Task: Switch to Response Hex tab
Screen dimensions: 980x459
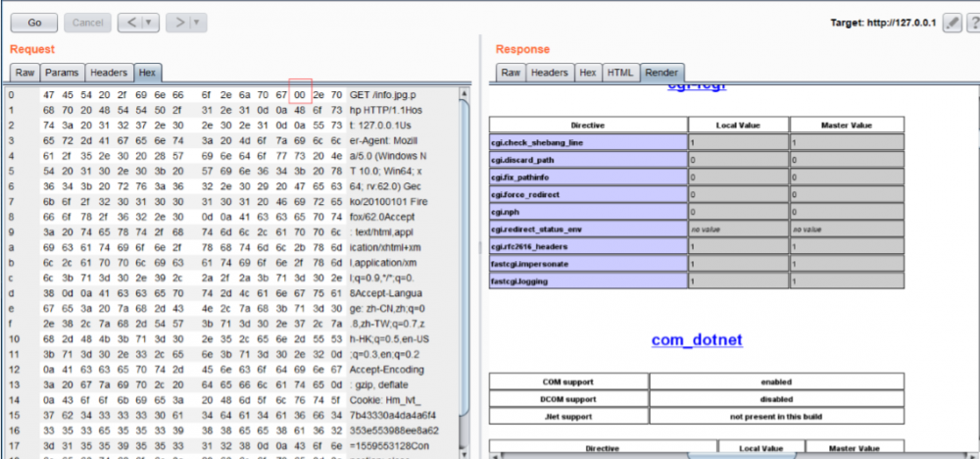Action: [587, 73]
